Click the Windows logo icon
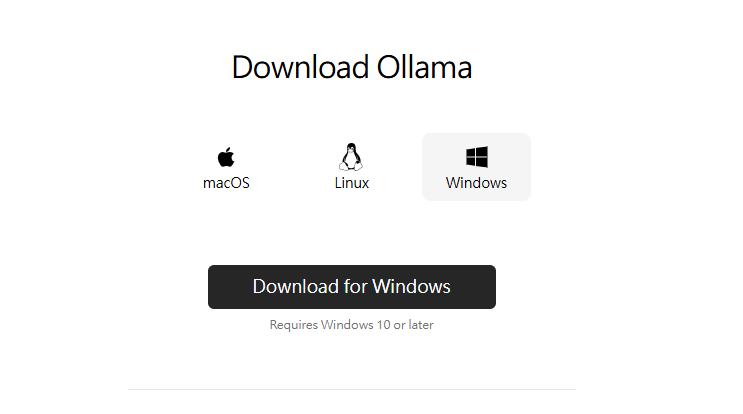This screenshot has height=414, width=743. pos(477,157)
